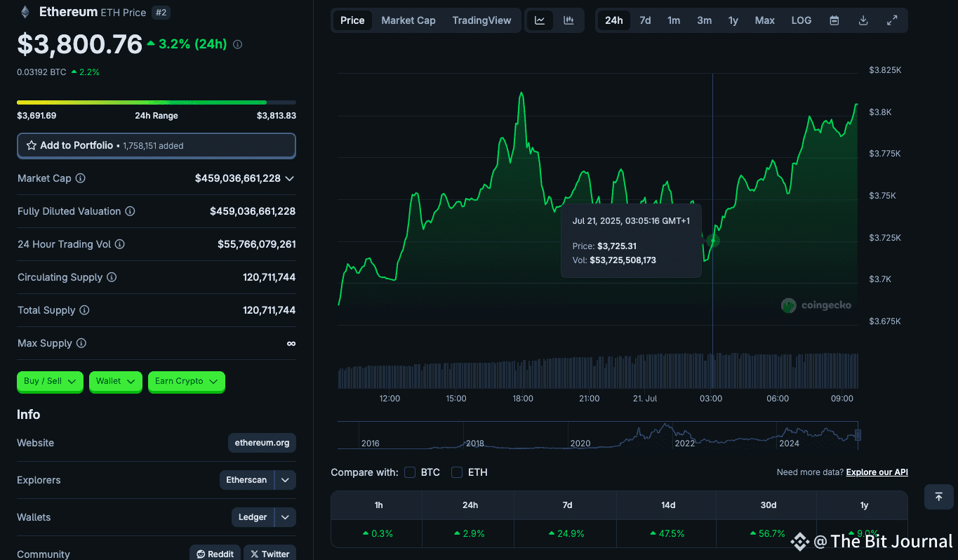958x560 pixels.
Task: Click Total Supply info icon
Action: click(84, 310)
